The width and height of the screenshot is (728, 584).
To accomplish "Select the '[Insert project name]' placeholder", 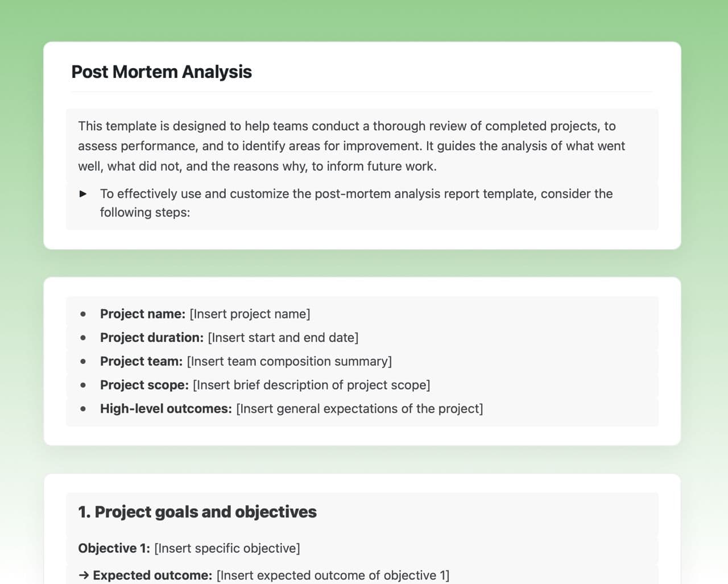I will click(x=250, y=314).
